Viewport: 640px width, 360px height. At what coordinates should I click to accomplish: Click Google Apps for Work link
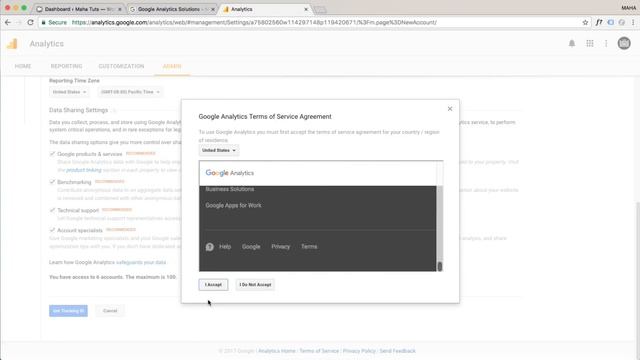[233, 205]
